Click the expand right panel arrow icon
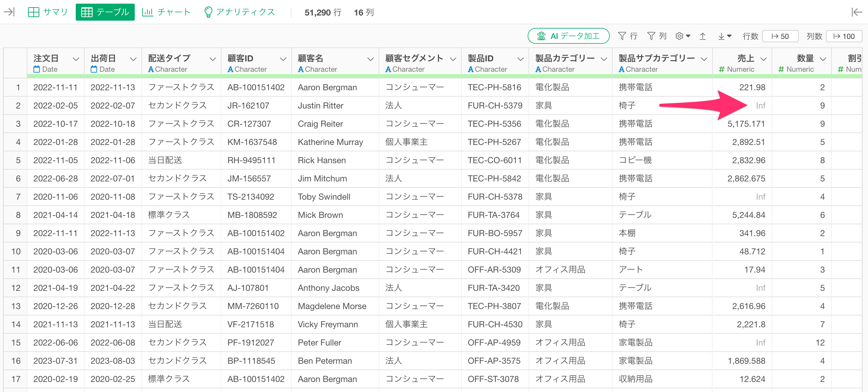 click(857, 12)
